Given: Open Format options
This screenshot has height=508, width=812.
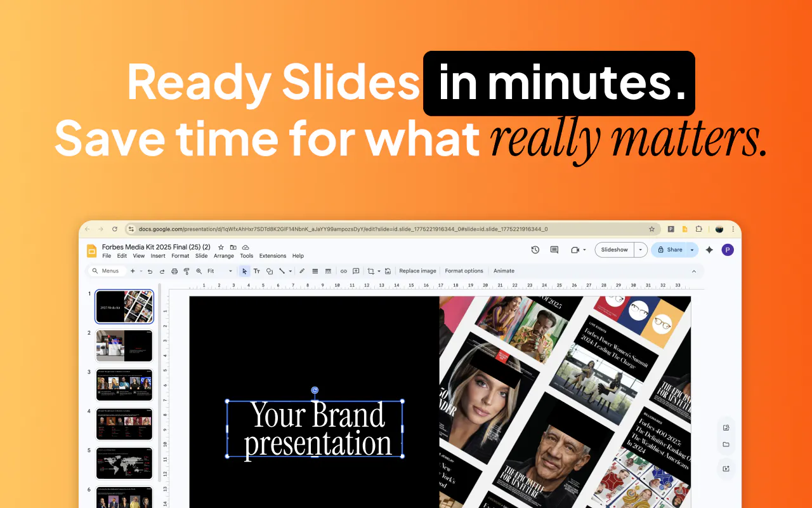Looking at the screenshot, I should pyautogui.click(x=464, y=271).
